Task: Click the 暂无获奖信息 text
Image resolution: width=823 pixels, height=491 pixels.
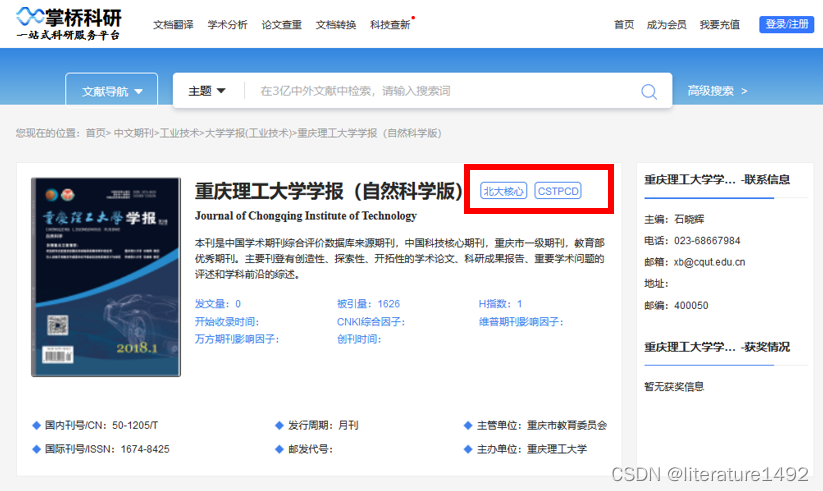Action: (674, 387)
